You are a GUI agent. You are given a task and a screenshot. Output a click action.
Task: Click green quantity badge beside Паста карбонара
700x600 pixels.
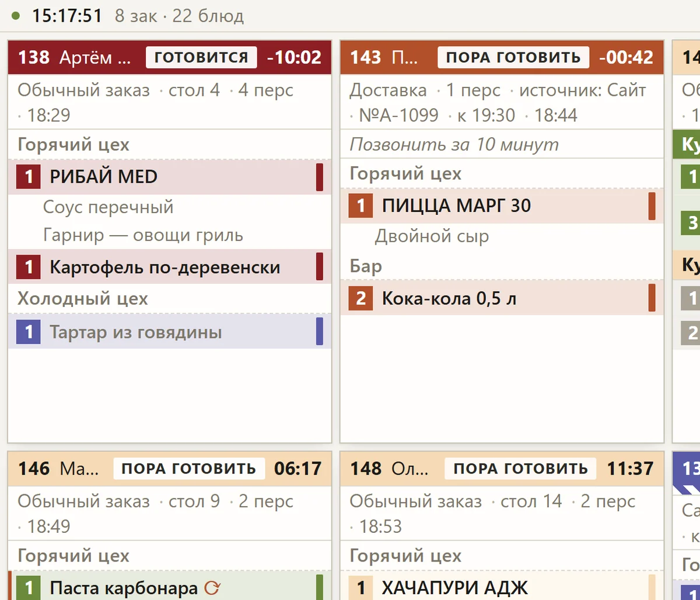pyautogui.click(x=29, y=588)
